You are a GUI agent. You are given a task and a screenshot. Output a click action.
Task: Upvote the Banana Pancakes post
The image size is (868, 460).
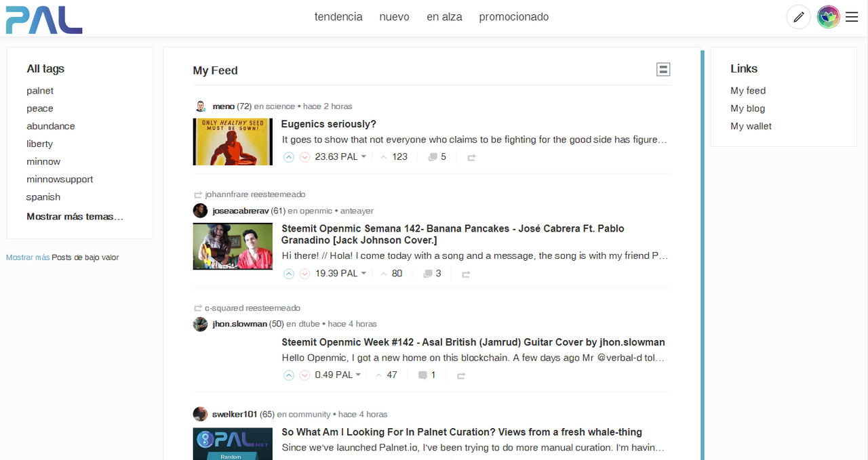[289, 274]
